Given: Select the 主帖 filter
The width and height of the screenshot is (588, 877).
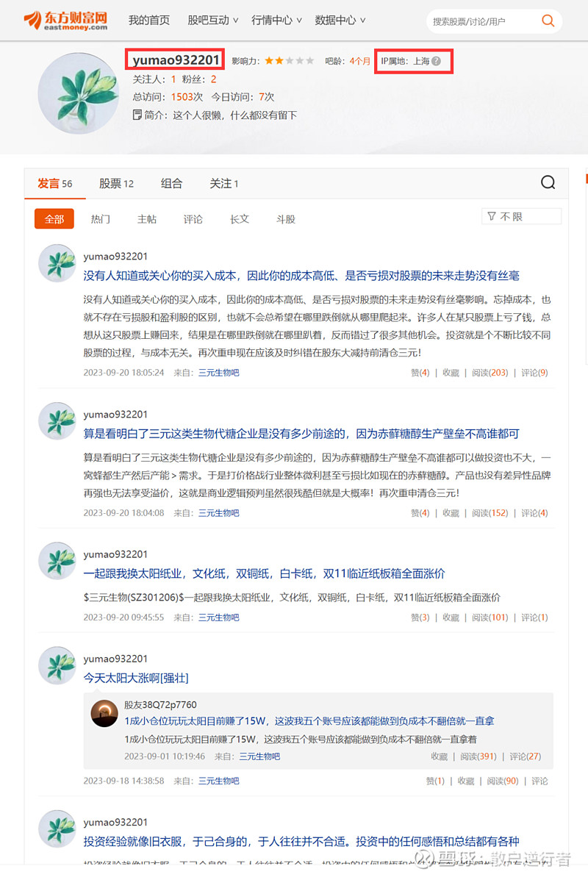Looking at the screenshot, I should (x=147, y=219).
